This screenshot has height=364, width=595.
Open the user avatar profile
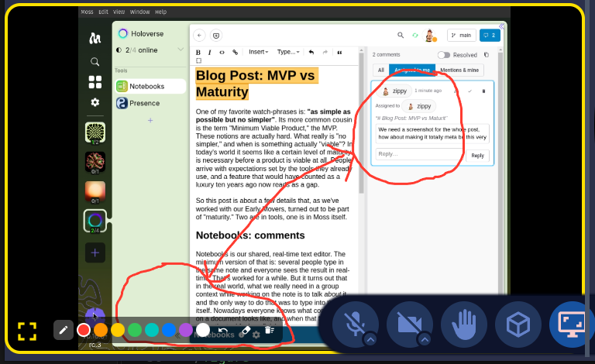[429, 36]
